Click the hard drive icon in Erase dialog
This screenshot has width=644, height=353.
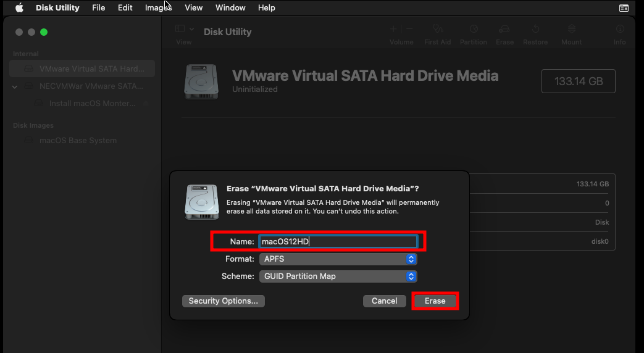point(201,202)
